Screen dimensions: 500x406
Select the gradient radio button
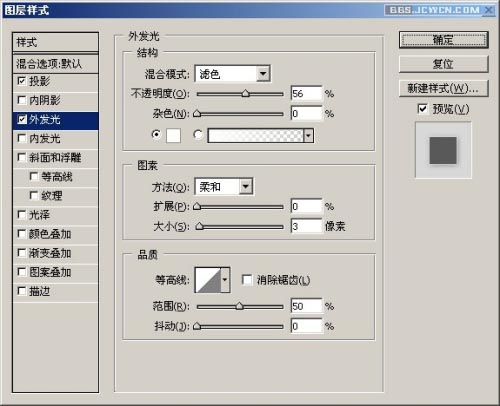click(x=198, y=135)
